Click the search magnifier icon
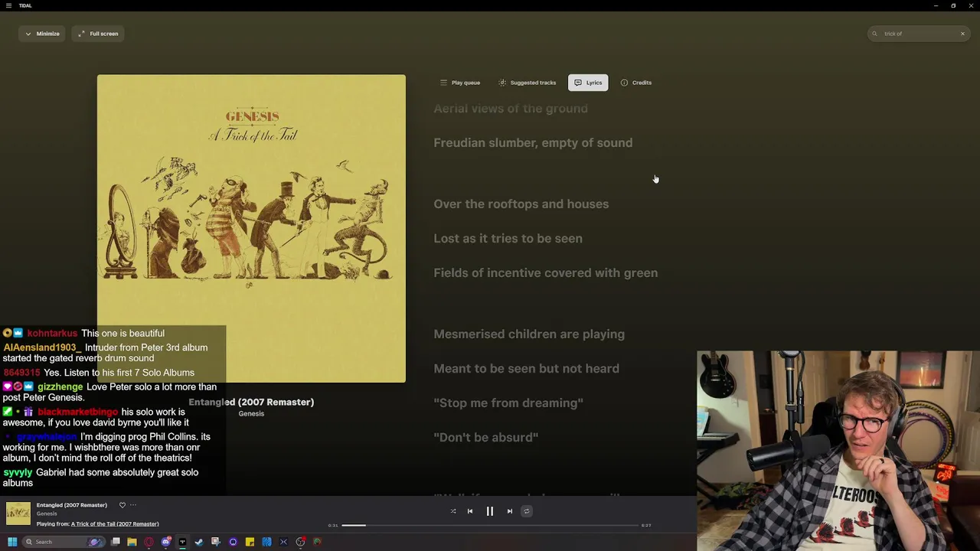980x551 pixels. pos(875,34)
